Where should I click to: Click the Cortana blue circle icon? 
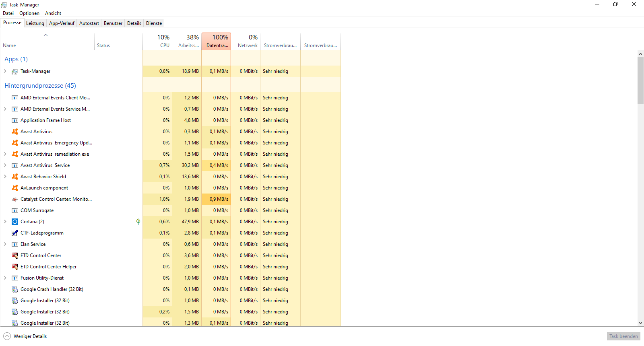[x=15, y=222]
